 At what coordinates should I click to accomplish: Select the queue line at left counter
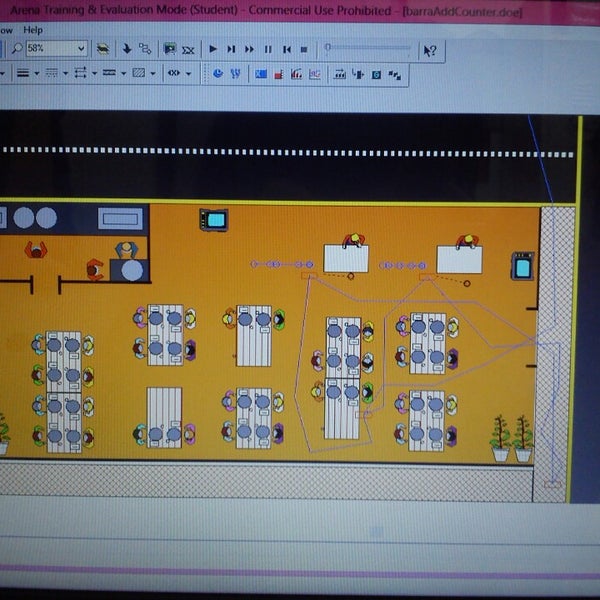(282, 264)
